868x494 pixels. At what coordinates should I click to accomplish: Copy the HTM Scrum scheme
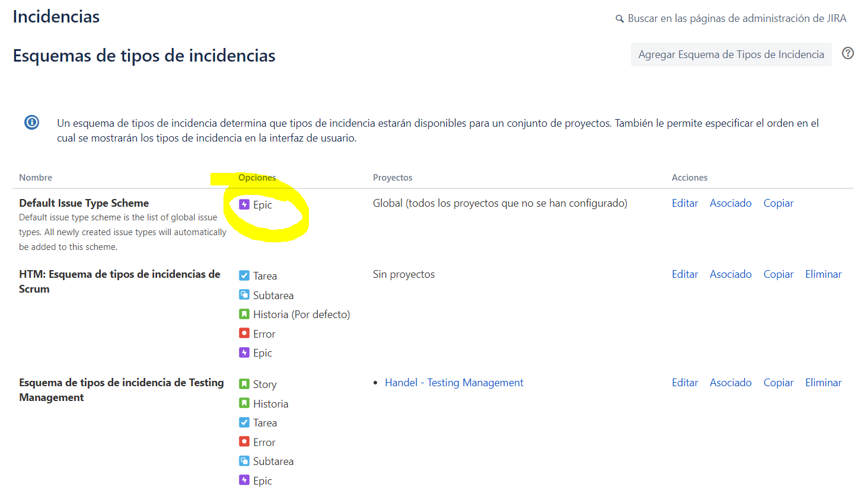tap(778, 274)
